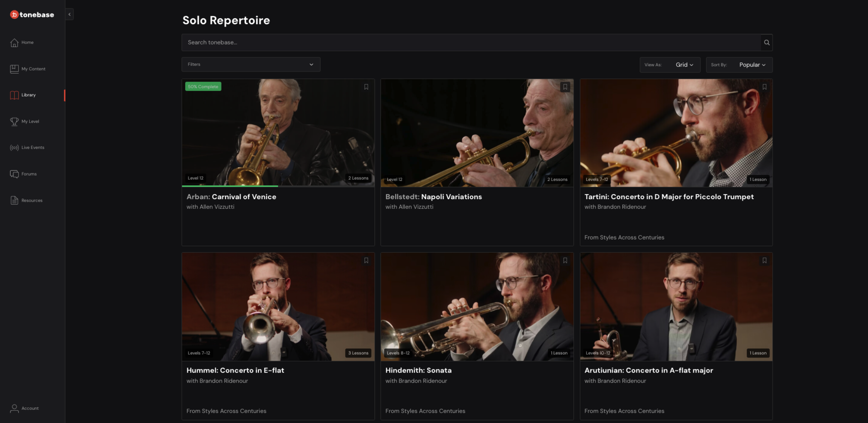Open the My Content bookmark icon
Screen dimensions: 868x423
coord(14,69)
